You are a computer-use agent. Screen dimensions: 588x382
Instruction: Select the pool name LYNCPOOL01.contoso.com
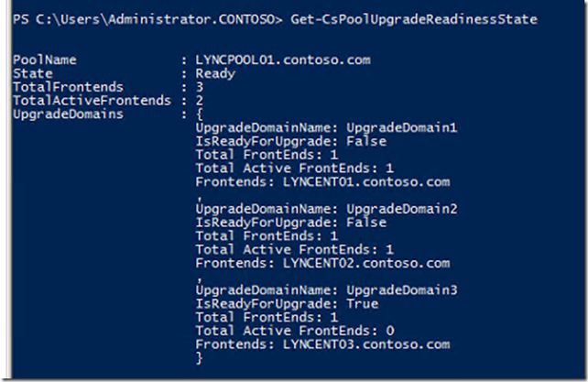tap(283, 60)
